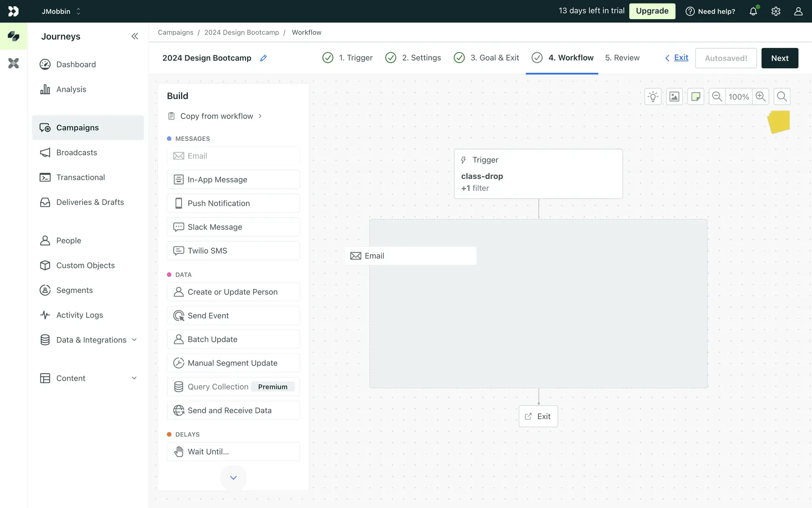Viewport: 812px width, 508px height.
Task: Expand Data & Integrations menu
Action: pyautogui.click(x=134, y=340)
